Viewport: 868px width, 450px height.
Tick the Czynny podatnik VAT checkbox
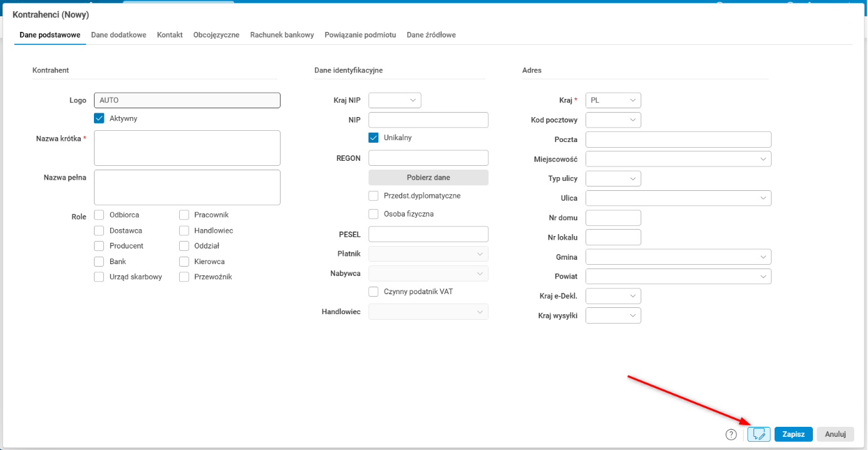[374, 292]
